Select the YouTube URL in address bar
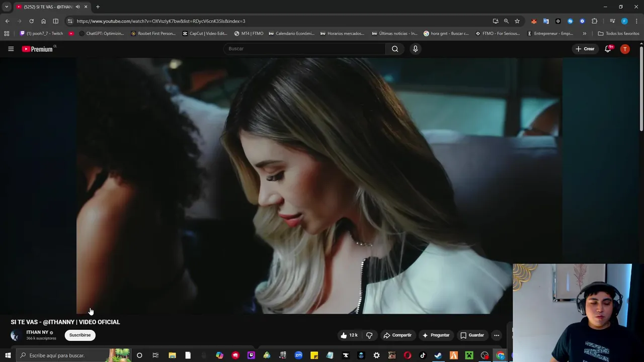The height and width of the screenshot is (362, 644). tap(161, 21)
